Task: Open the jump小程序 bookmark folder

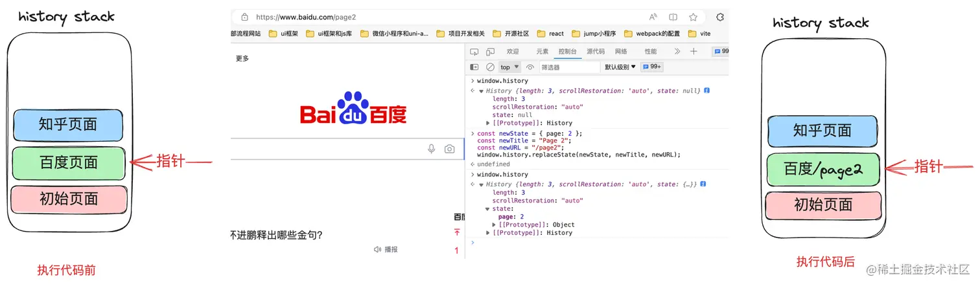Action: pos(594,34)
